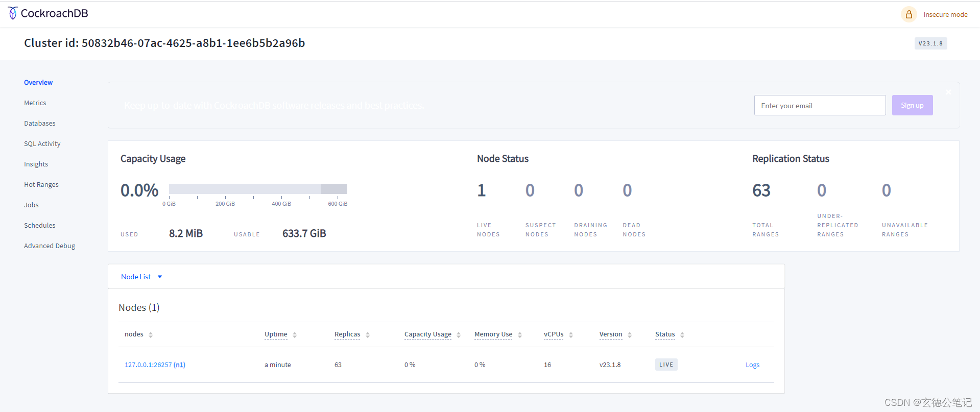Viewport: 980px width, 412px height.
Task: Click the v23.1.8 cell in node row
Action: pos(610,365)
